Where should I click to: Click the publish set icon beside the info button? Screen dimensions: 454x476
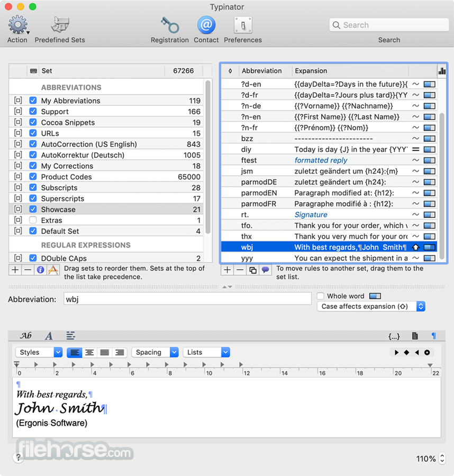(53, 270)
